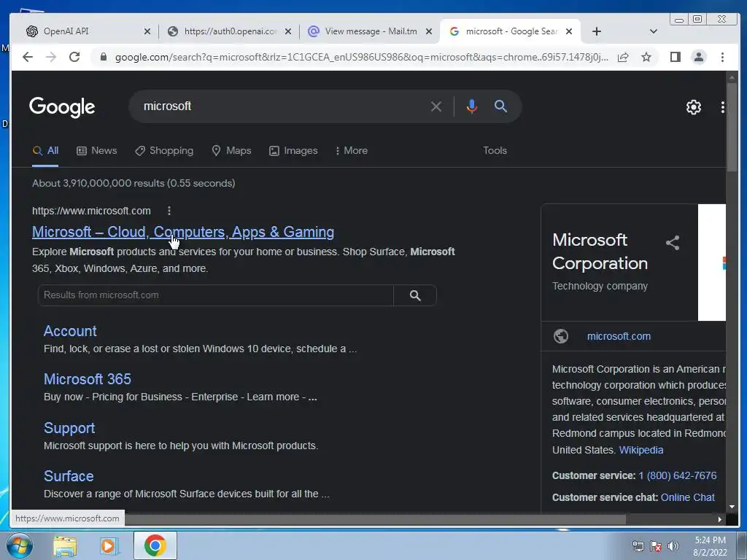Open the Surface sitelink
Screen dimensions: 747x560
(x=69, y=475)
